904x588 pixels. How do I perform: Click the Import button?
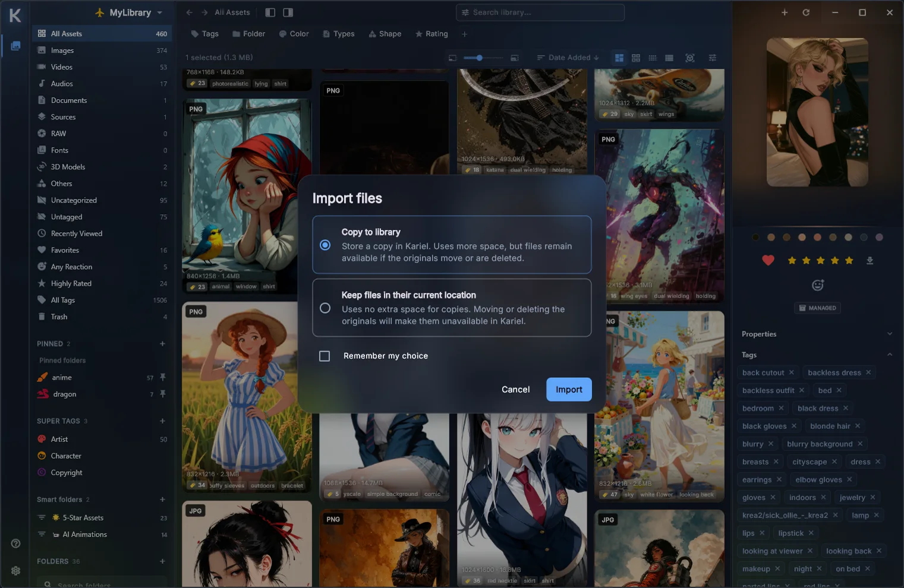pos(569,390)
